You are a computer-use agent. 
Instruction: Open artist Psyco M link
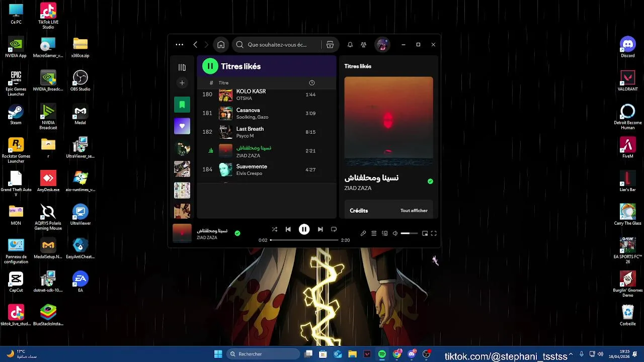coord(245,136)
